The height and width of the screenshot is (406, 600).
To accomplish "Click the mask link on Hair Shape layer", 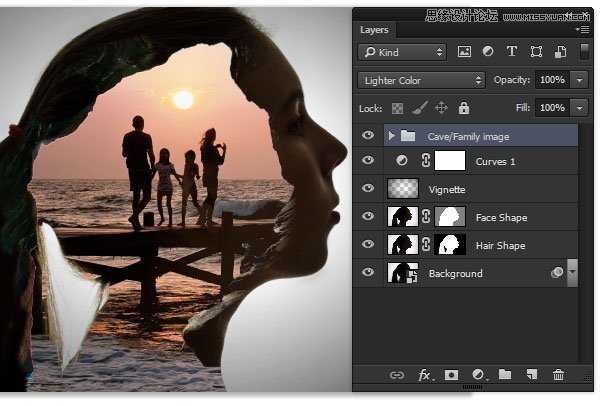I will (426, 245).
